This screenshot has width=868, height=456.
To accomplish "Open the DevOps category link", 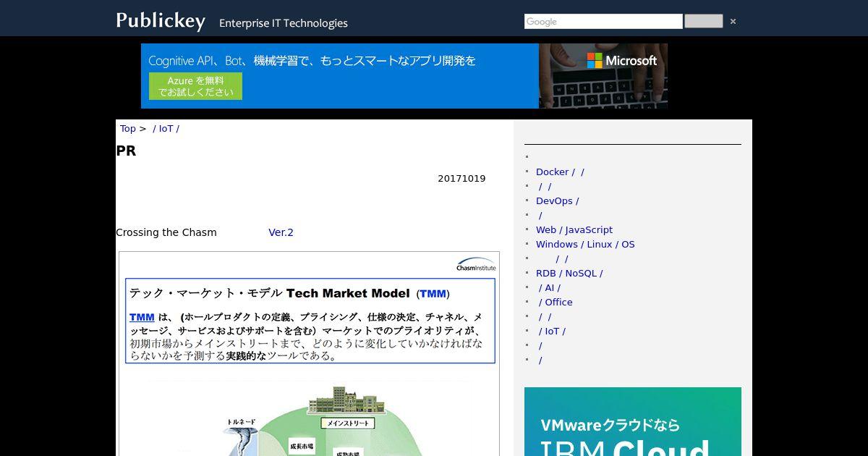I will pos(557,200).
